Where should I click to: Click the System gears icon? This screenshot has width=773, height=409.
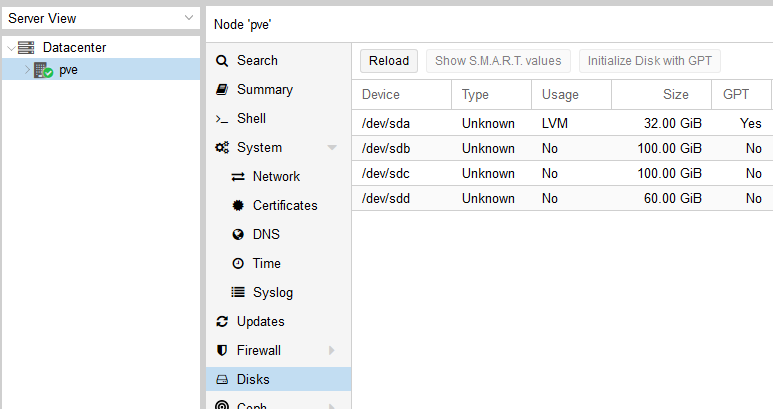tap(222, 147)
